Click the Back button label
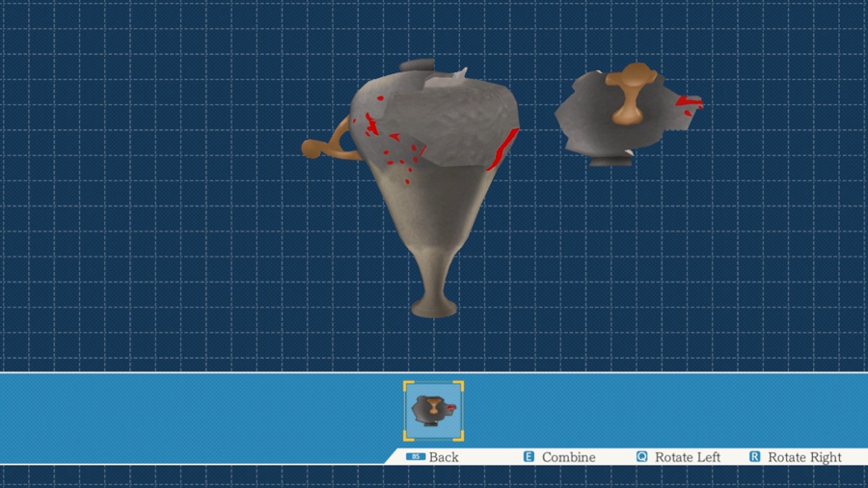Viewport: 868px width, 488px height. tap(444, 457)
